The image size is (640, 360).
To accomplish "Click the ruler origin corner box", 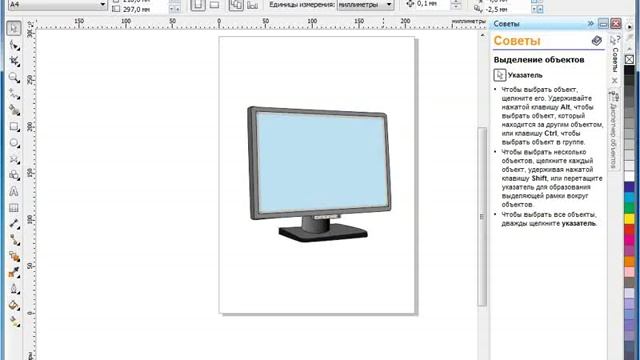I will click(x=31, y=24).
